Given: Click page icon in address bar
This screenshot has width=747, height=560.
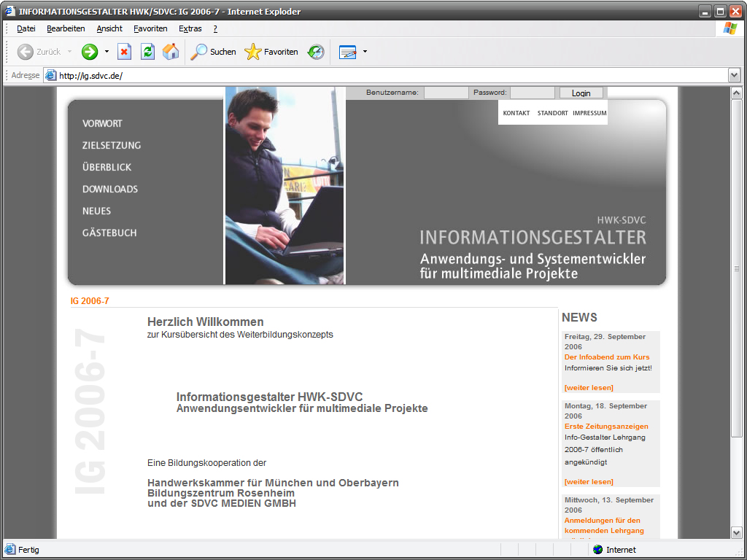Looking at the screenshot, I should pyautogui.click(x=50, y=75).
